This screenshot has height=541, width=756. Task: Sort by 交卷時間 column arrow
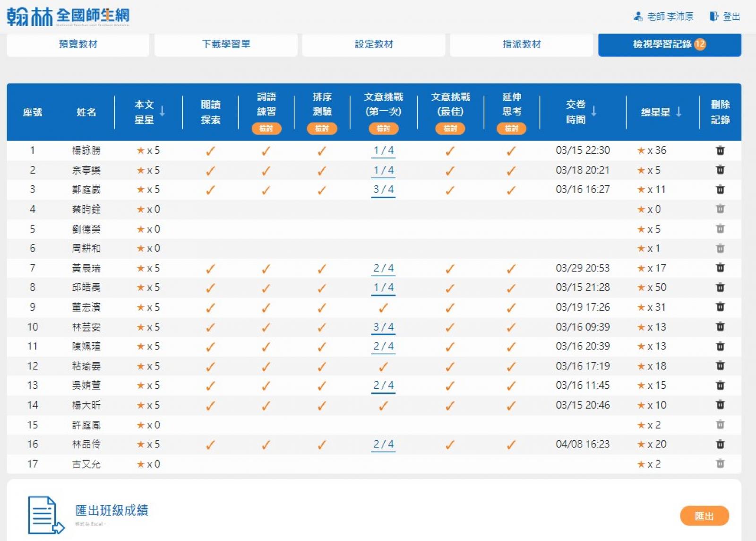(x=594, y=111)
